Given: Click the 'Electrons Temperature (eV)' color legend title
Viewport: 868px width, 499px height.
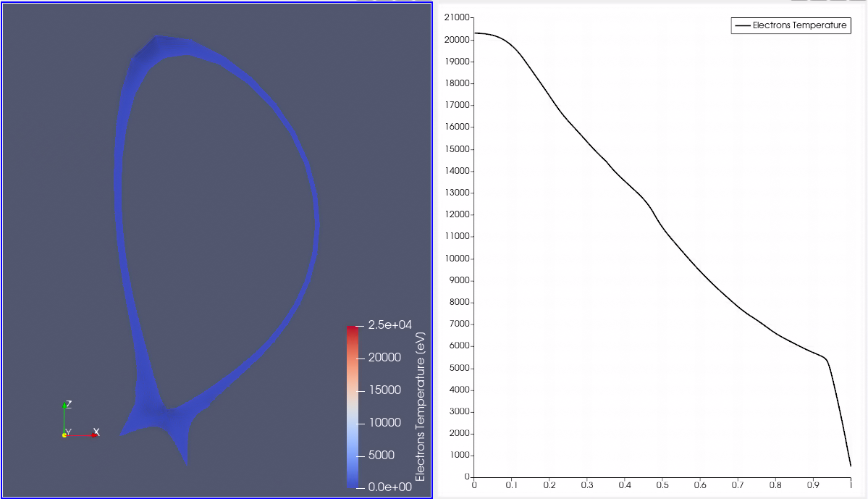Looking at the screenshot, I should [420, 406].
